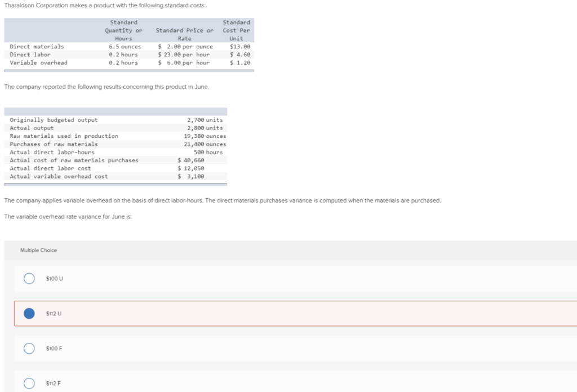Click the $ 23.00 per hour cell
The height and width of the screenshot is (392, 577).
click(x=184, y=55)
